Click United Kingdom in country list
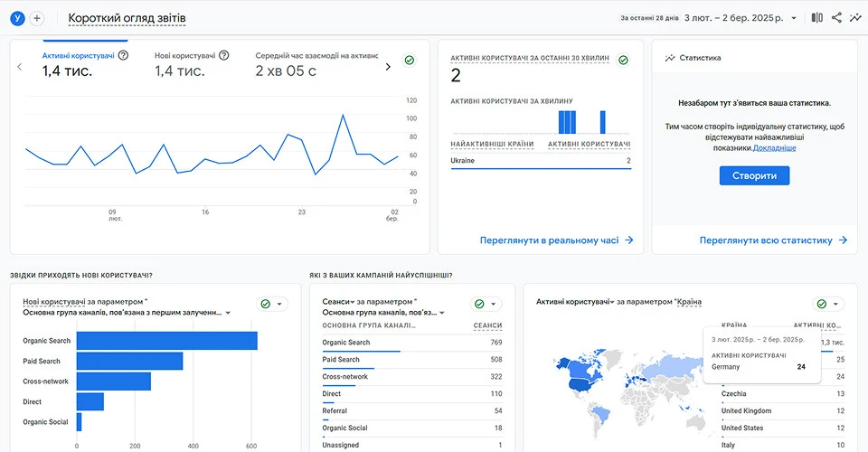This screenshot has width=868, height=452. tap(746, 411)
